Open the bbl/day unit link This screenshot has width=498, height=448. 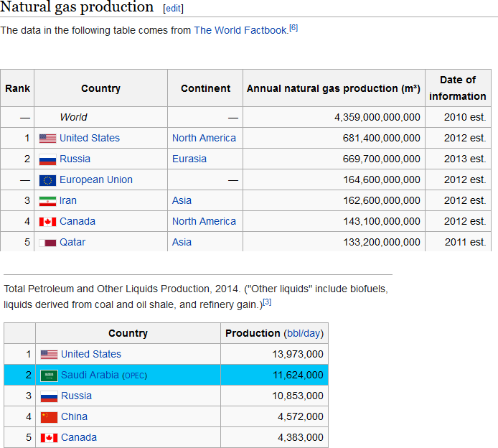304,333
